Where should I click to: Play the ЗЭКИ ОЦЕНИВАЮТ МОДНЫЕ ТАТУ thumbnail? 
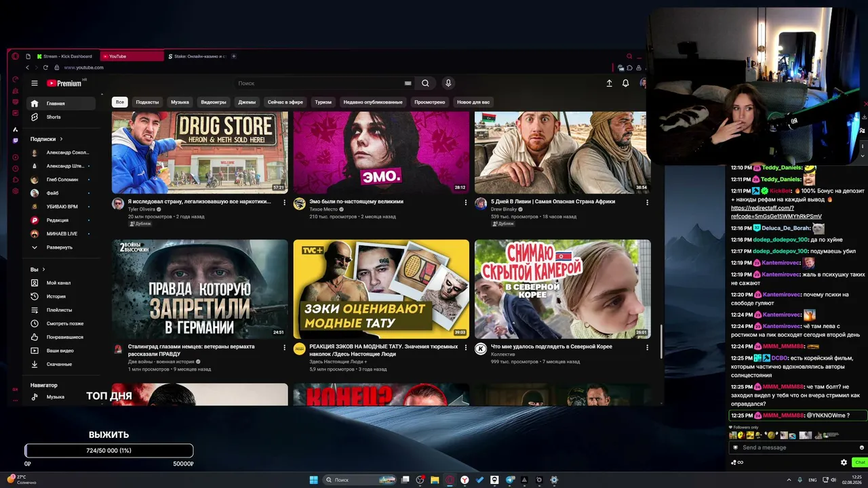(381, 289)
